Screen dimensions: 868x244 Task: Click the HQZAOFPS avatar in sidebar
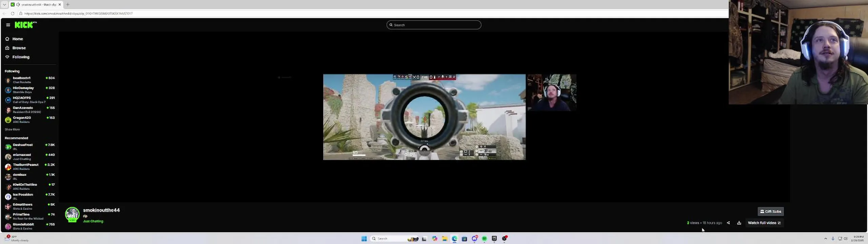click(8, 100)
